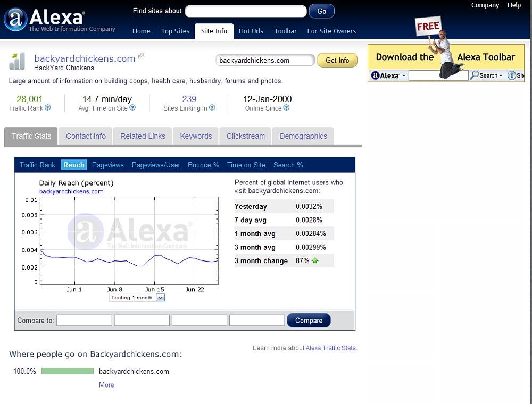Image resolution: width=532 pixels, height=404 pixels.
Task: Click the second Compare to field
Action: 142,321
